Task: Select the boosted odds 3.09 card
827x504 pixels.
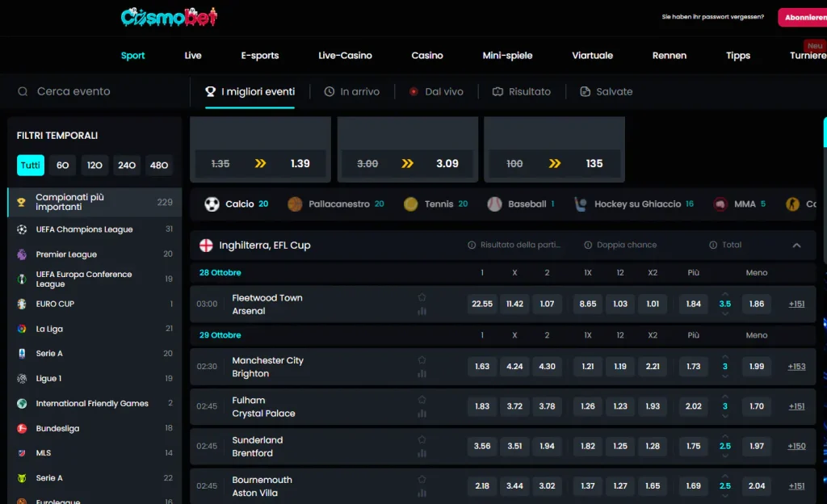Action: (408, 149)
